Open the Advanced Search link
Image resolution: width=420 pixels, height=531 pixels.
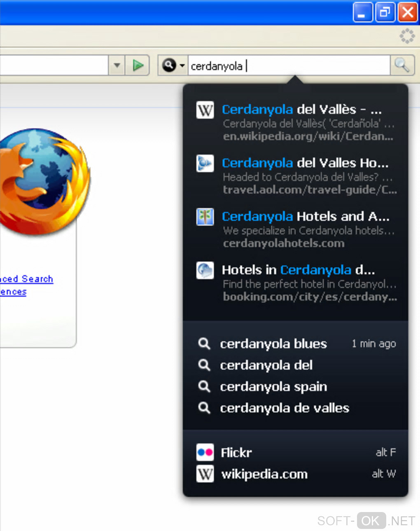click(x=27, y=279)
